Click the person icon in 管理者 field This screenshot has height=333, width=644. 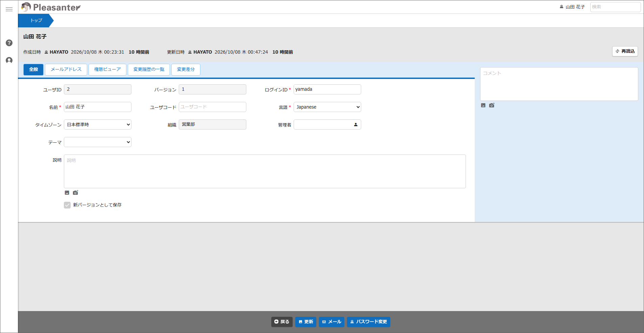coord(355,124)
